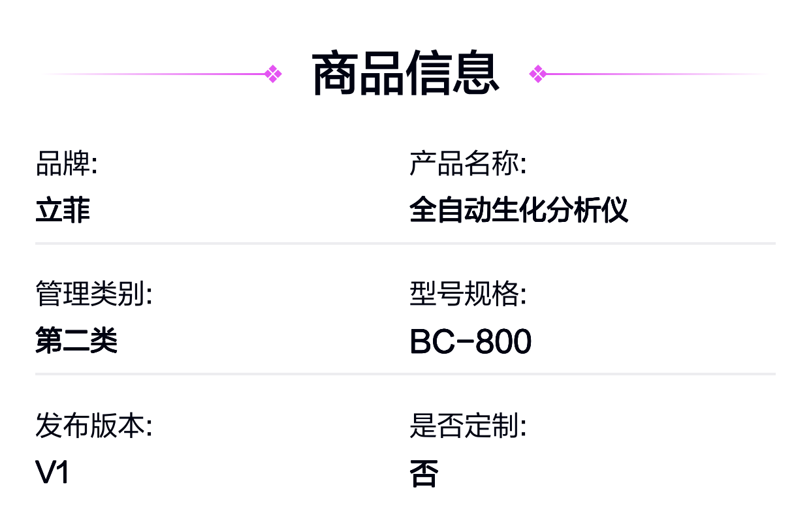Viewport: 811px width, 532px height.
Task: Click the divider below 立菲 row
Action: 405,243
